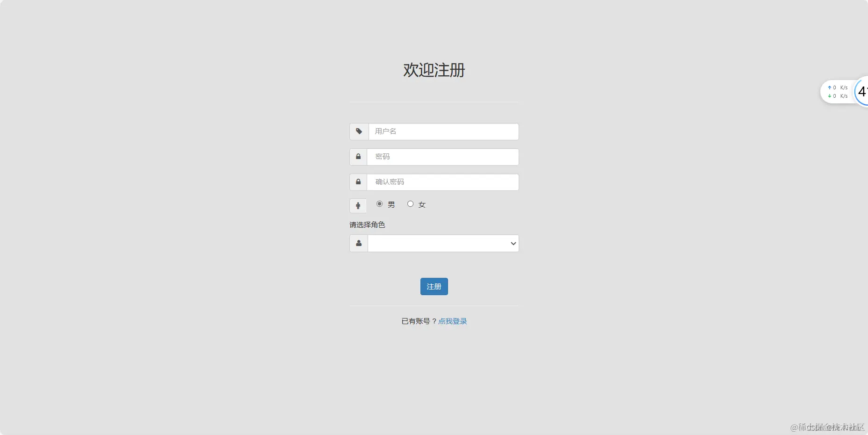Click the upload speed indicator in the network widget
This screenshot has height=435, width=868.
tap(838, 87)
